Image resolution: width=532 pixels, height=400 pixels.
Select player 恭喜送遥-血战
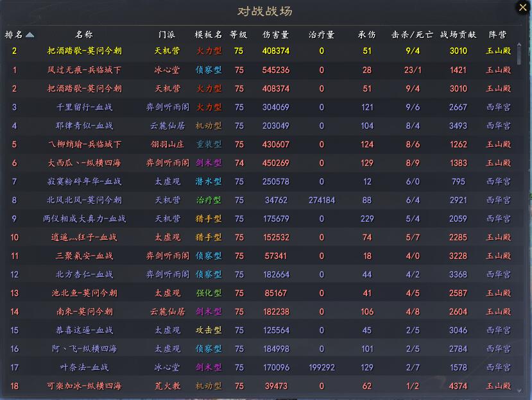click(84, 330)
